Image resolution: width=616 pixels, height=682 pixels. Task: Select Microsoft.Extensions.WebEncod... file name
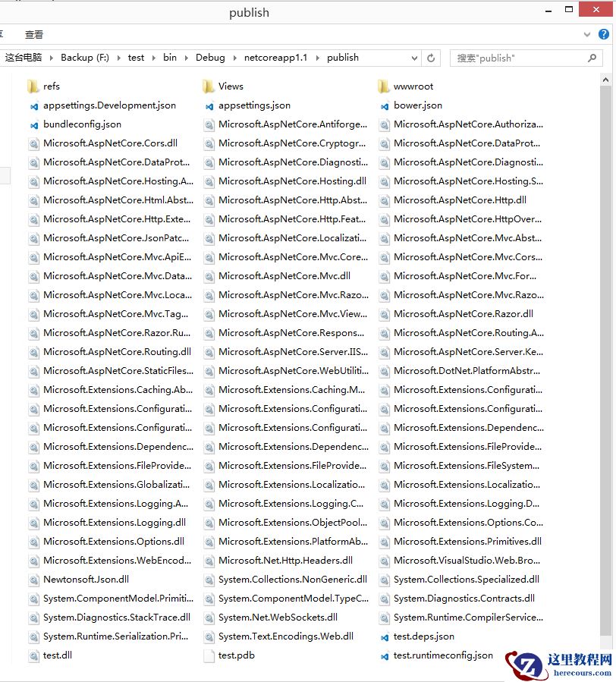117,561
